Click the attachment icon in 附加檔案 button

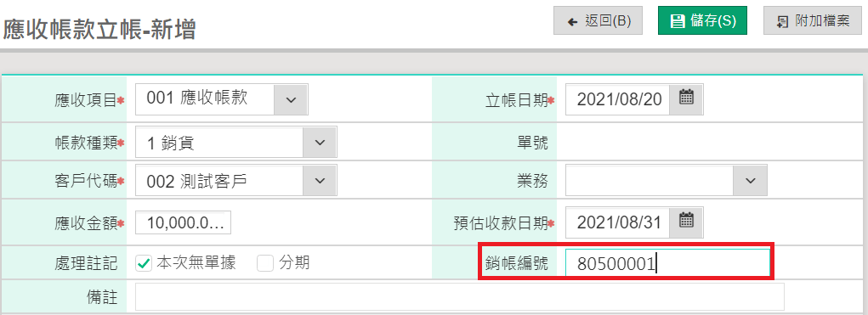tap(782, 21)
